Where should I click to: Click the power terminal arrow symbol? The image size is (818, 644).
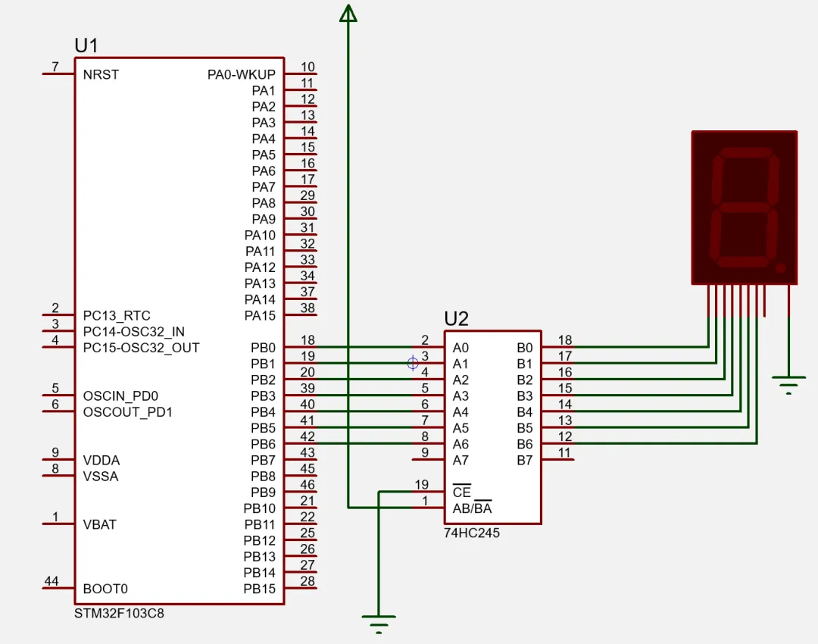[x=348, y=13]
